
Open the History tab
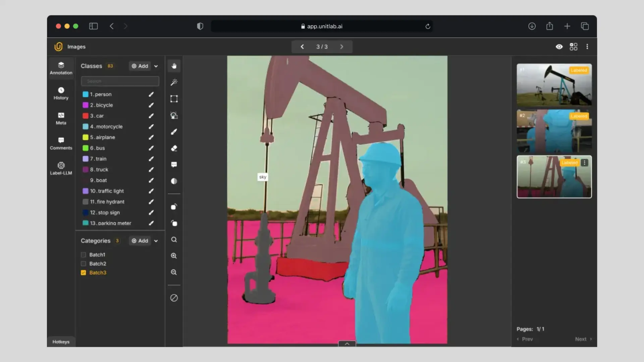click(x=61, y=93)
